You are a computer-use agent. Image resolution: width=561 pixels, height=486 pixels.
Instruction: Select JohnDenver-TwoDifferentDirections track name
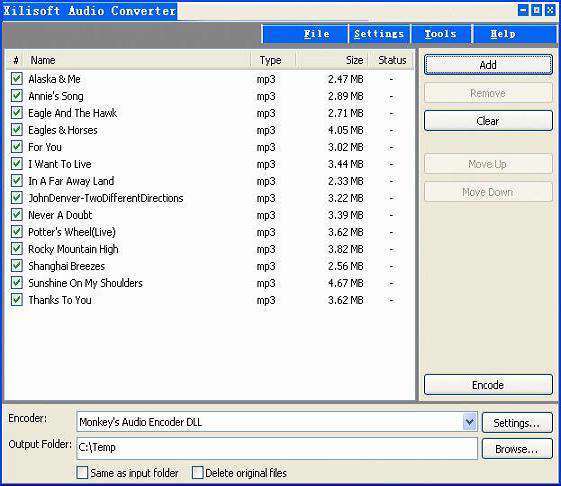pyautogui.click(x=106, y=198)
